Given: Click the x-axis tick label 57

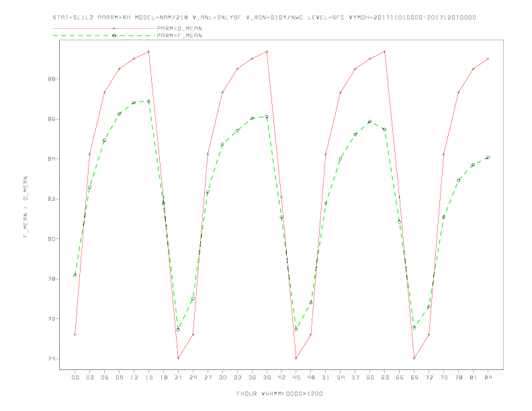Looking at the screenshot, I should pyautogui.click(x=355, y=377).
